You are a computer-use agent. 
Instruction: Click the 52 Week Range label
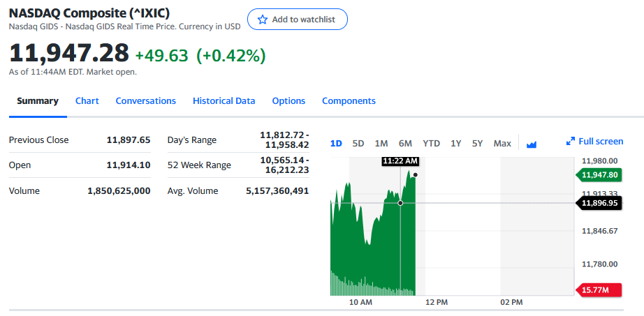tap(199, 165)
